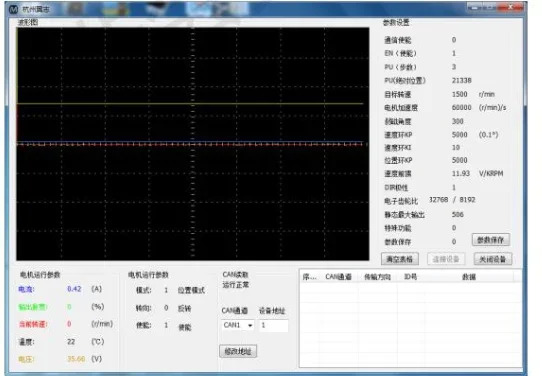Screen dimensions: 542x376
Task: Select the absolute position value 21338
Action: click(x=461, y=81)
